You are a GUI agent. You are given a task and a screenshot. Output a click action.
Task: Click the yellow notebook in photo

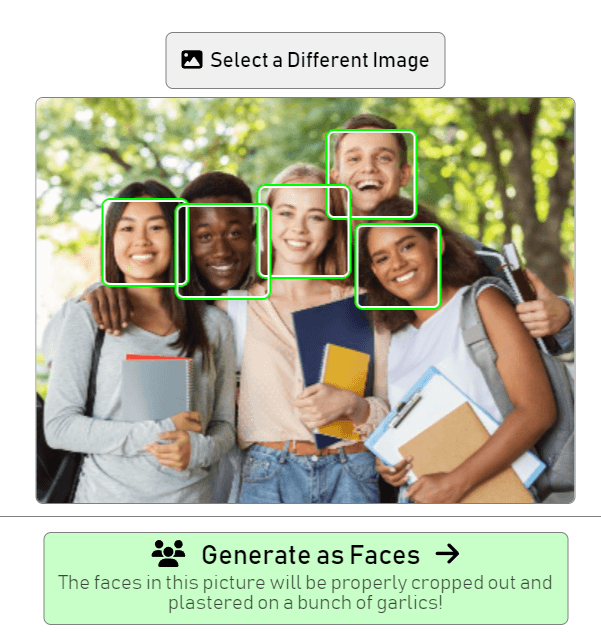click(344, 390)
